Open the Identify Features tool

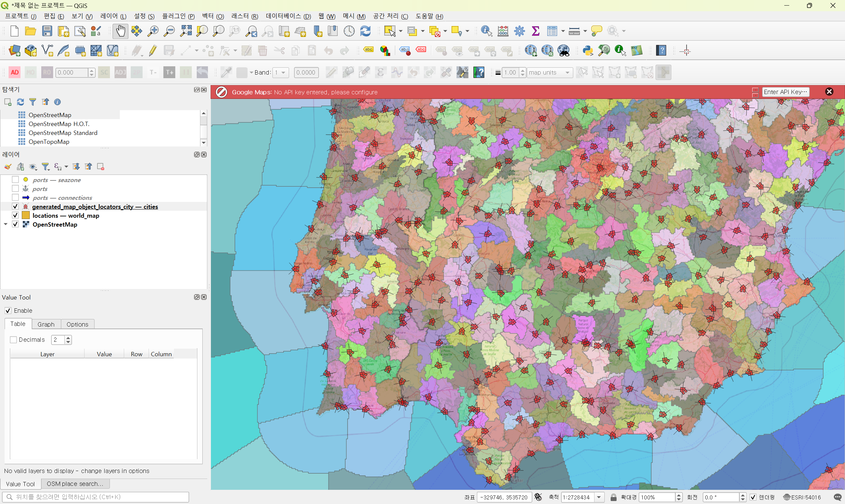[x=487, y=31]
